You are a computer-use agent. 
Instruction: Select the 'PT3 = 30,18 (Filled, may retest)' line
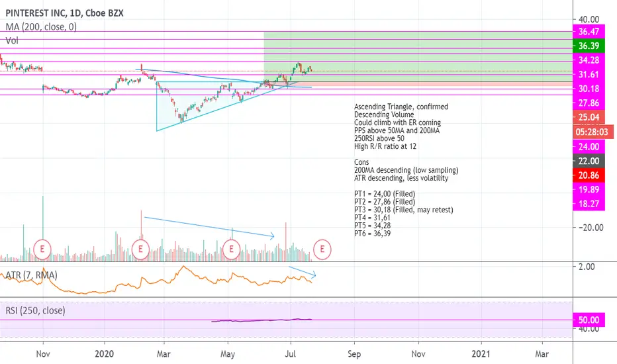click(404, 210)
